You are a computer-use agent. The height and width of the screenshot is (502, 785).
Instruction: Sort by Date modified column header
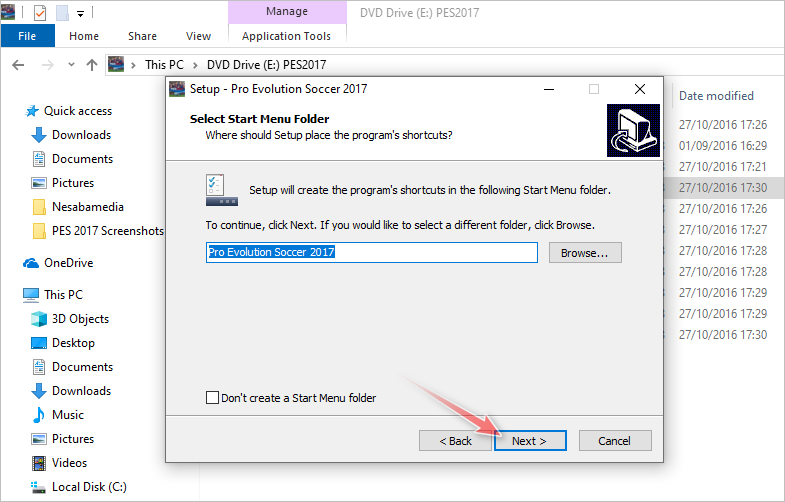(x=716, y=96)
